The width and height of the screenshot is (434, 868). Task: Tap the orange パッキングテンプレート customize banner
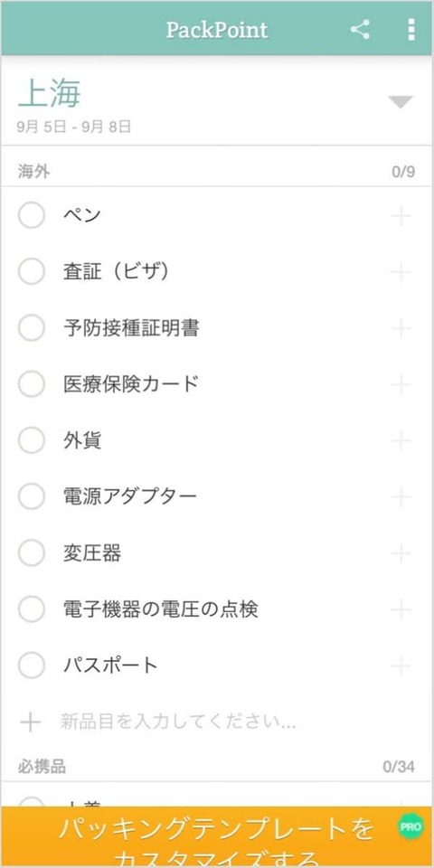pos(217,837)
